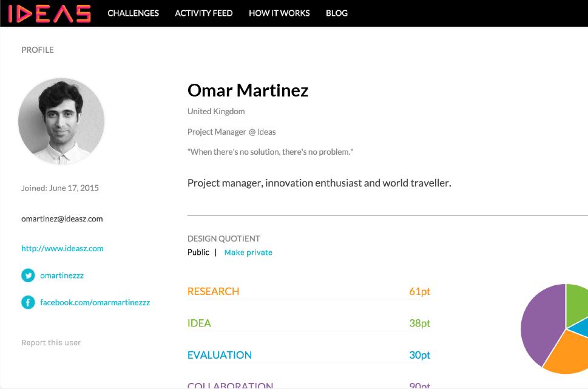Click the IDEA category showing 38pt

click(200, 323)
